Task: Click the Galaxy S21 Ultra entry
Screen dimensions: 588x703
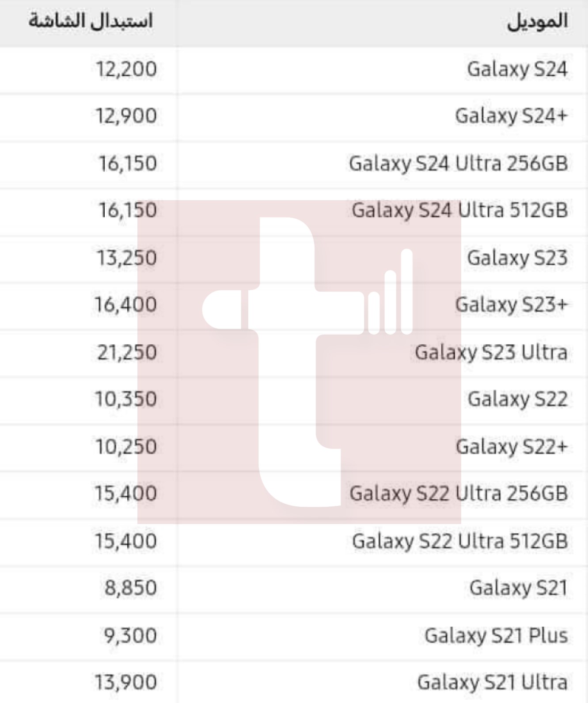Action: tap(492, 682)
